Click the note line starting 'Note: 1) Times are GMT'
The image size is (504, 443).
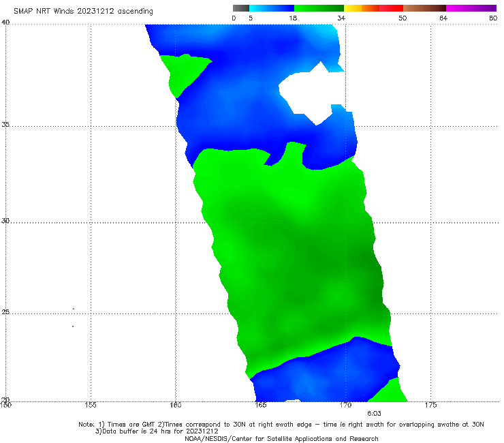[x=281, y=425]
